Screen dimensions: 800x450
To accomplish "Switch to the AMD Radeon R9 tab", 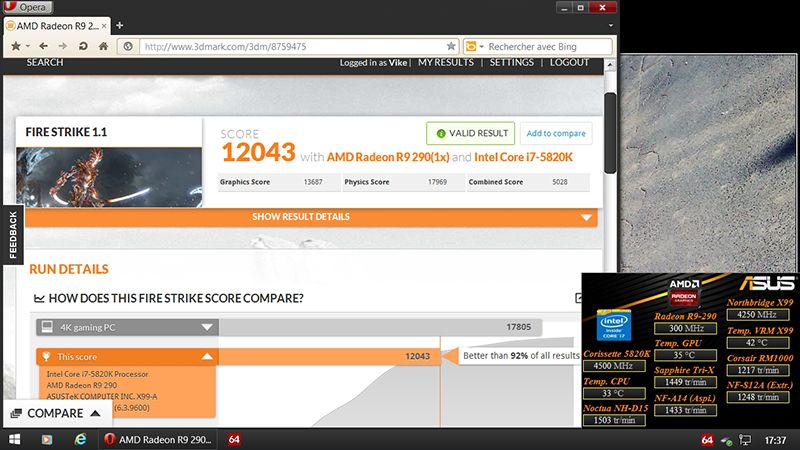I will [56, 26].
